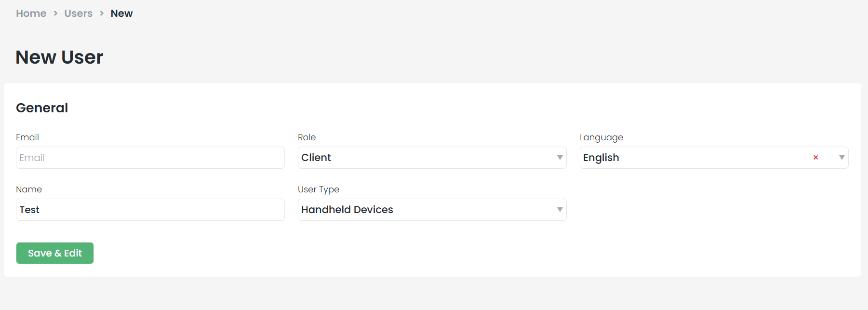
Task: Click the New breadcrumb item
Action: [121, 13]
